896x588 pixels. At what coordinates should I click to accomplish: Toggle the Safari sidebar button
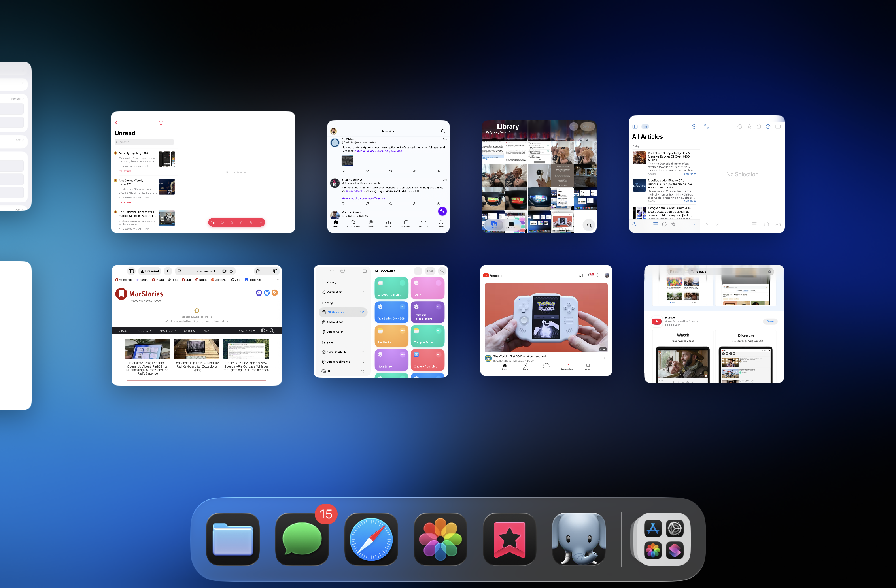131,271
